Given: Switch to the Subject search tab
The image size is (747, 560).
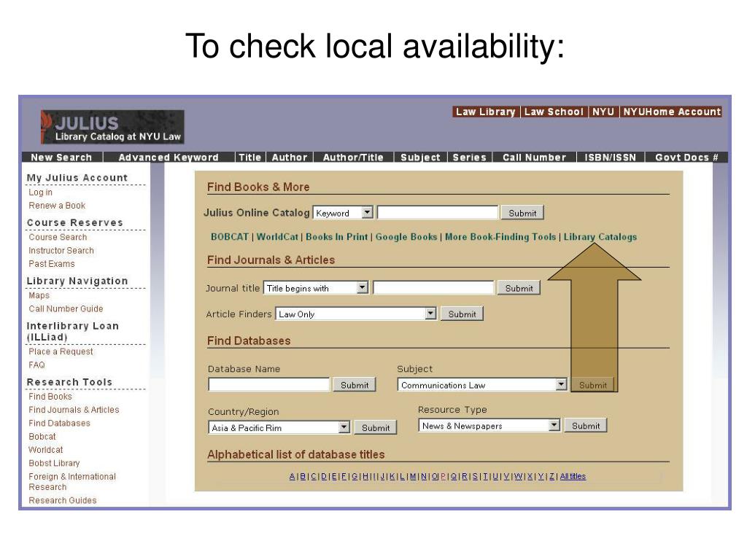Looking at the screenshot, I should pos(420,157).
